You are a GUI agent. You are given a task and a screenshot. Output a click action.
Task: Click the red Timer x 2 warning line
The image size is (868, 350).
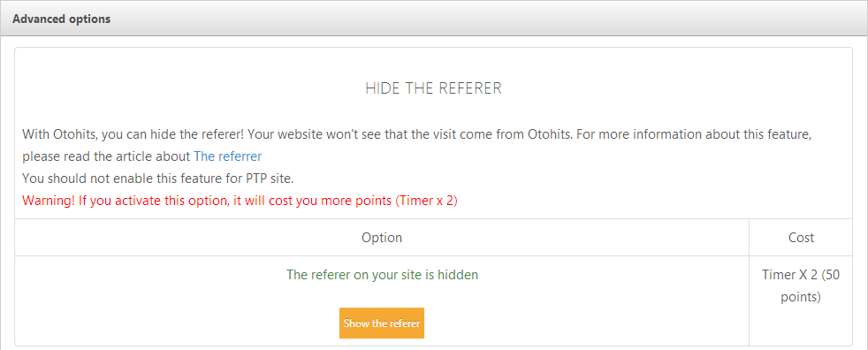click(240, 201)
